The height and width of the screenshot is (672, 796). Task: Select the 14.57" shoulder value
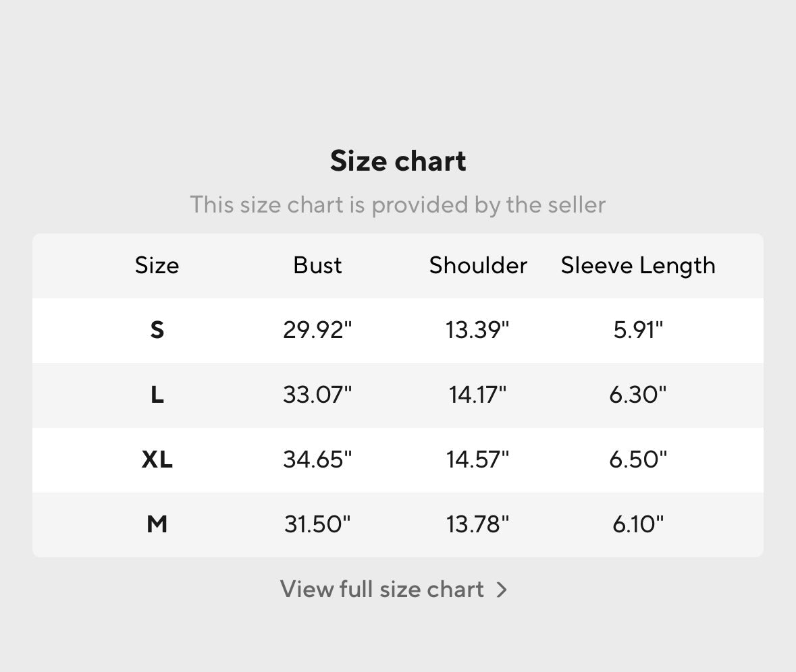pyautogui.click(x=477, y=459)
